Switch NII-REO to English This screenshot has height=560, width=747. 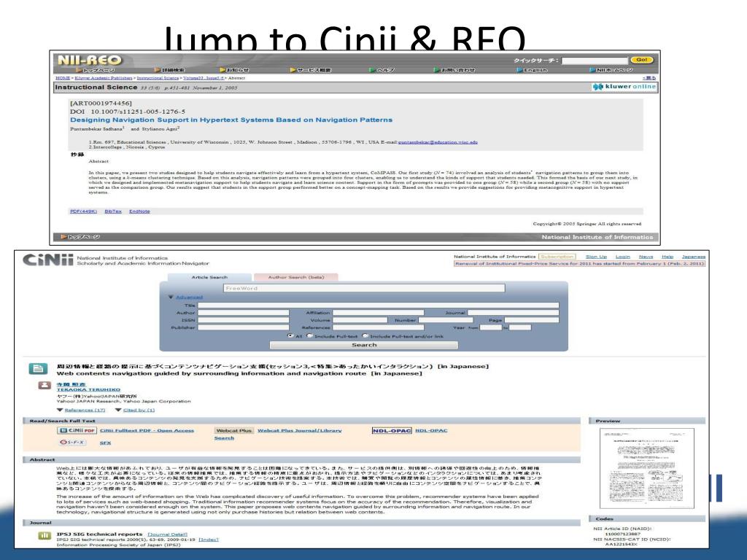[x=532, y=70]
